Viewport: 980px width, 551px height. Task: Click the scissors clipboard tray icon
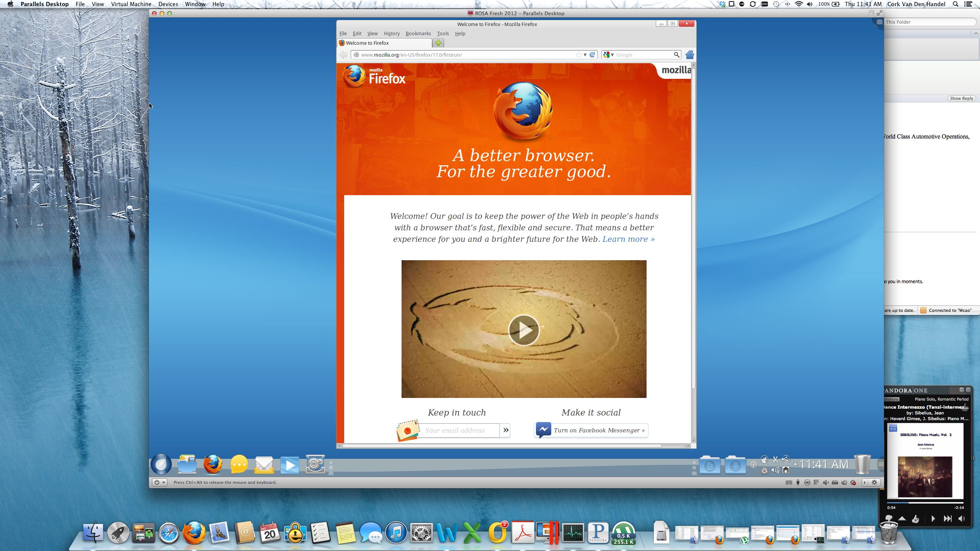click(775, 460)
